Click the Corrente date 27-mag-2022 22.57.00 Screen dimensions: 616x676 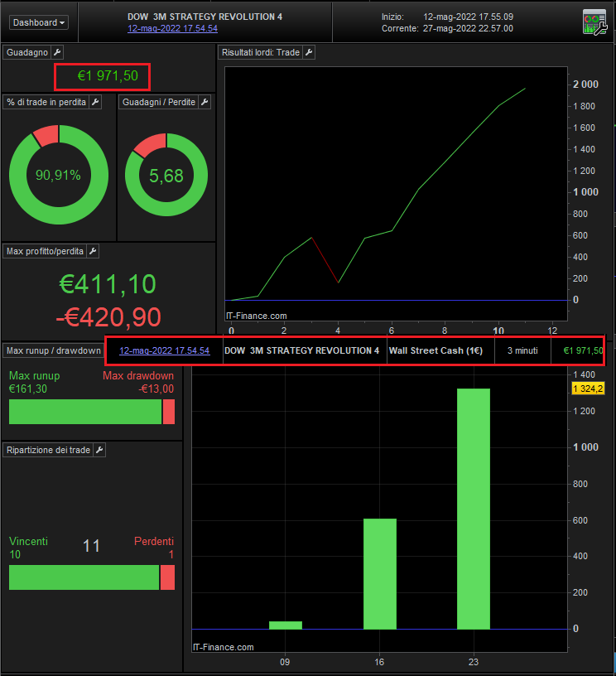[x=469, y=28]
